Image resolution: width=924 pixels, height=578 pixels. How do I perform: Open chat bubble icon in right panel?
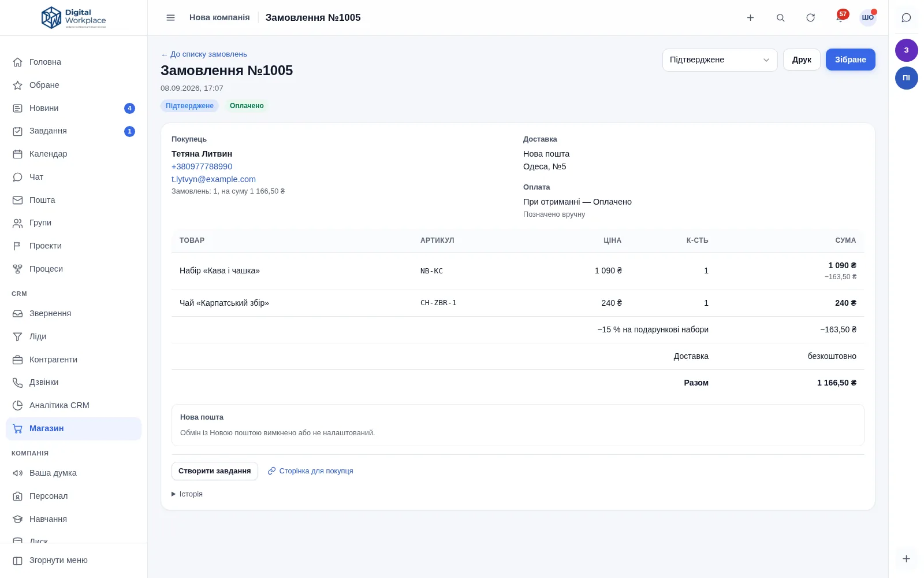point(906,18)
